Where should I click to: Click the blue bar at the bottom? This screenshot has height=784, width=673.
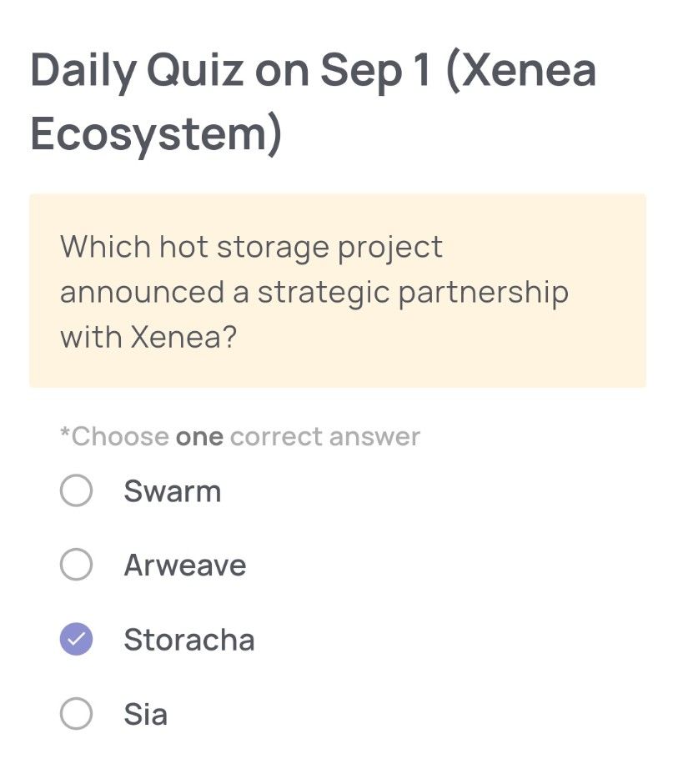(336, 780)
